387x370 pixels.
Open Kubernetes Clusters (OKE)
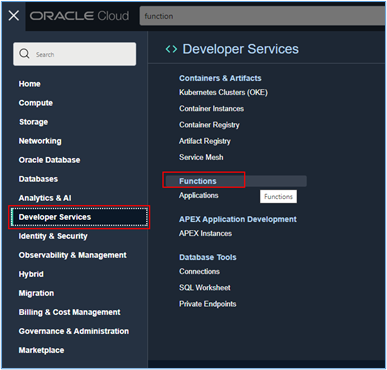point(223,92)
